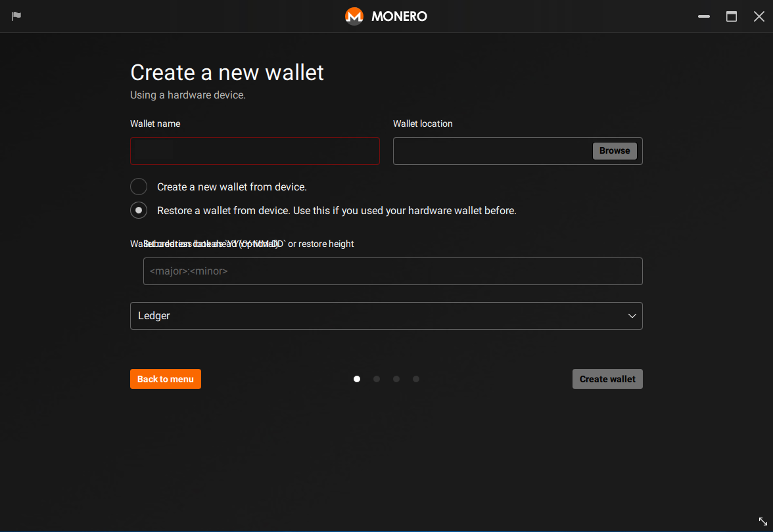Minimize the Monero window
The height and width of the screenshot is (532, 773).
pos(703,16)
